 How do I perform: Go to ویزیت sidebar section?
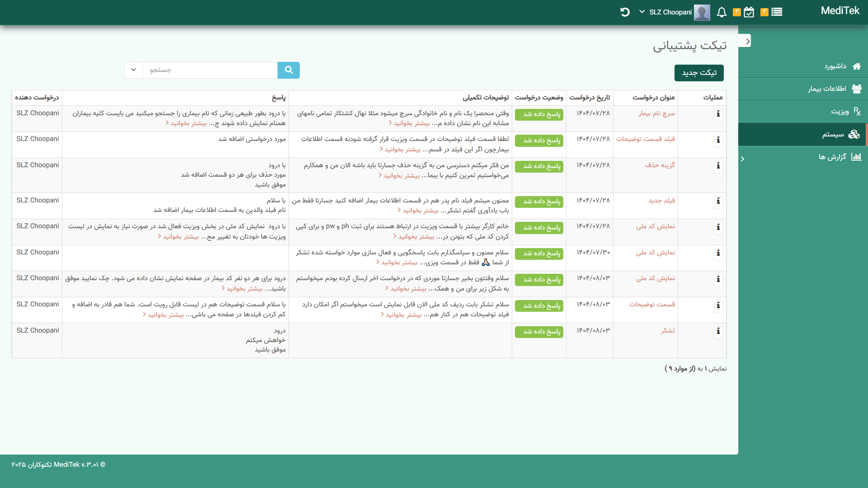[x=840, y=111]
